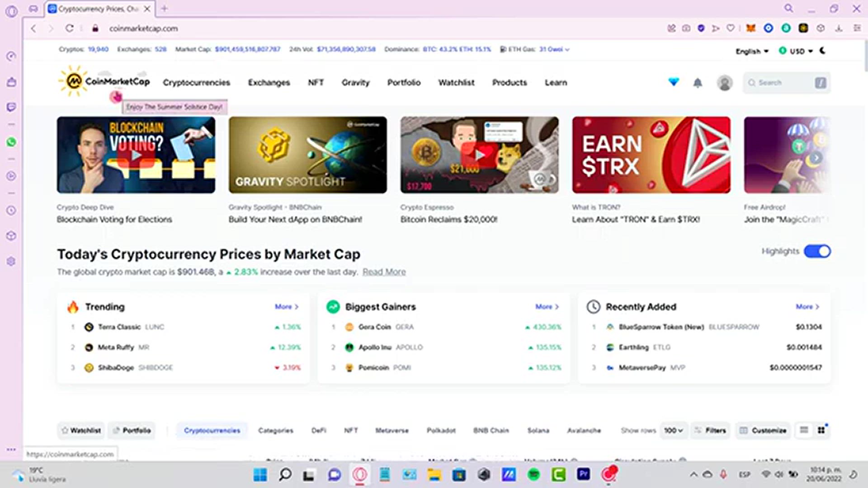
Task: Select the Categories tab
Action: pyautogui.click(x=275, y=431)
